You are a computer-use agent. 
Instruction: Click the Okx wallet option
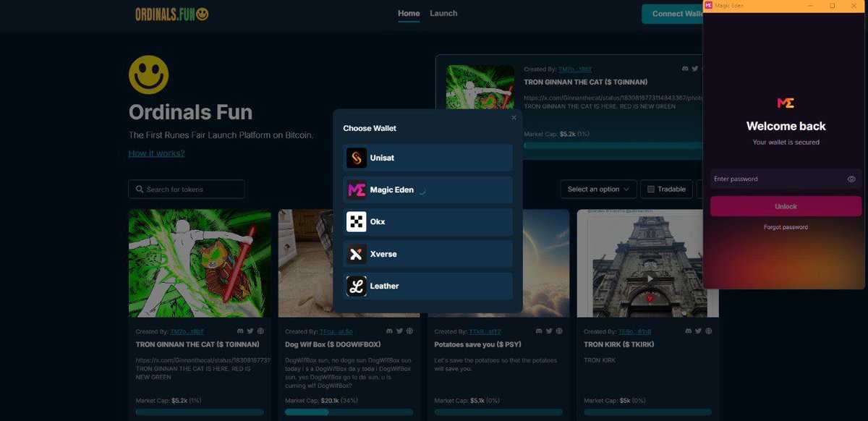(x=427, y=221)
